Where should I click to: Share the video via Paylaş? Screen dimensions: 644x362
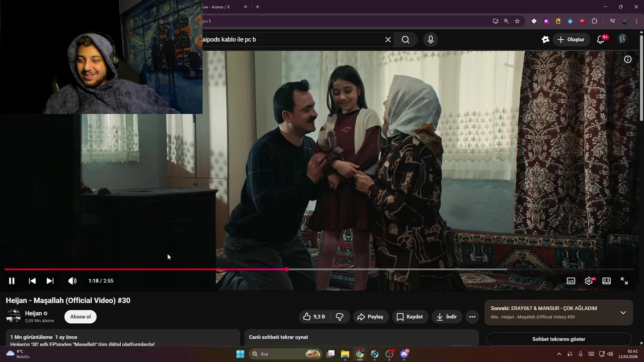click(x=370, y=317)
